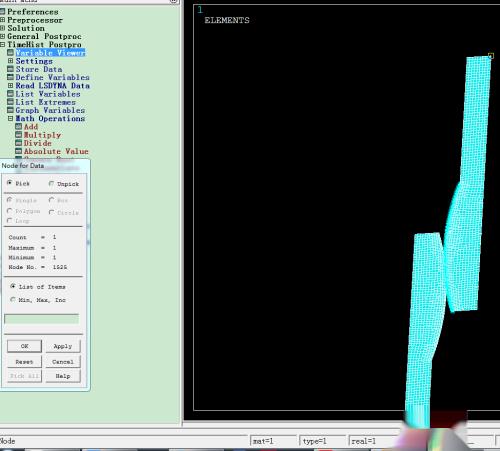500x451 pixels.
Task: Click the Store Data icon
Action: [10, 69]
